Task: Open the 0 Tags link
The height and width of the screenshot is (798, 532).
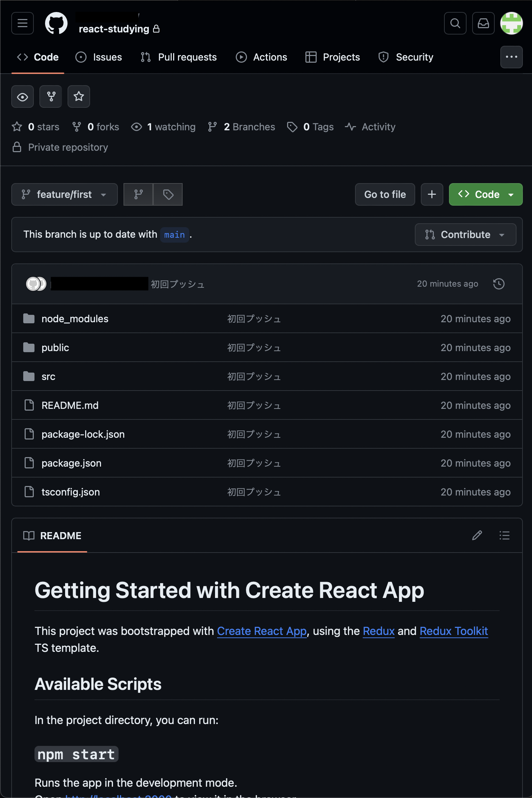Action: 310,127
